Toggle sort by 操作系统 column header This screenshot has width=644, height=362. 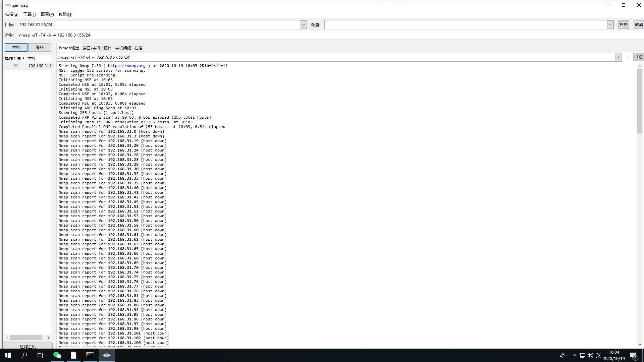(x=13, y=58)
